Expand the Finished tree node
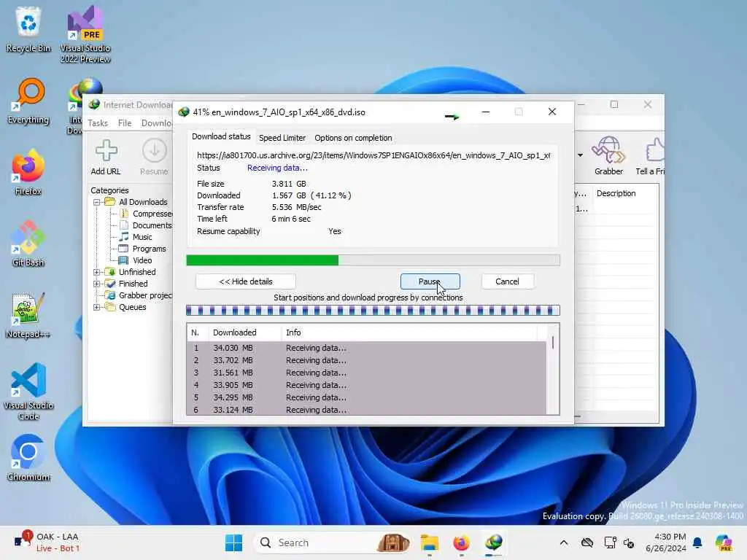 (97, 284)
